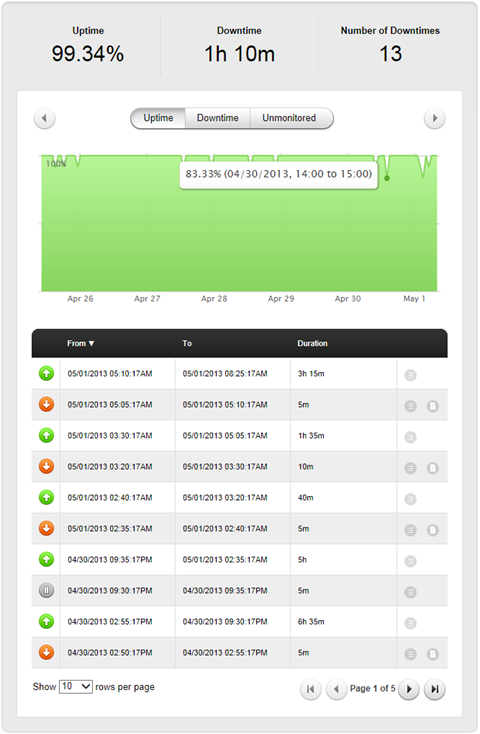Click From cell 04/30/2013 09:35:17PM
The height and width of the screenshot is (734, 480).
coord(110,559)
